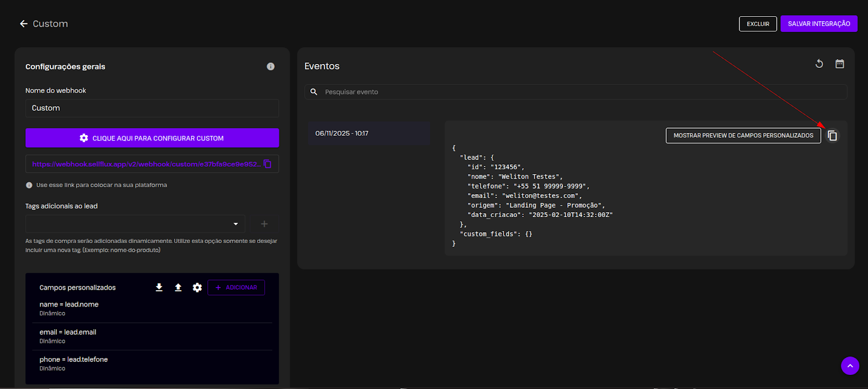Show preview of campos personalizados

[x=743, y=136]
